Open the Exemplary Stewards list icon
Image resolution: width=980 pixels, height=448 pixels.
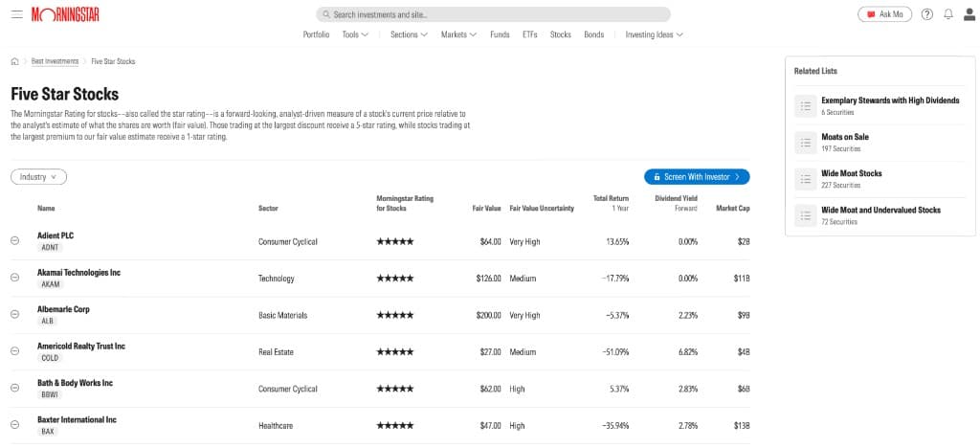point(806,105)
